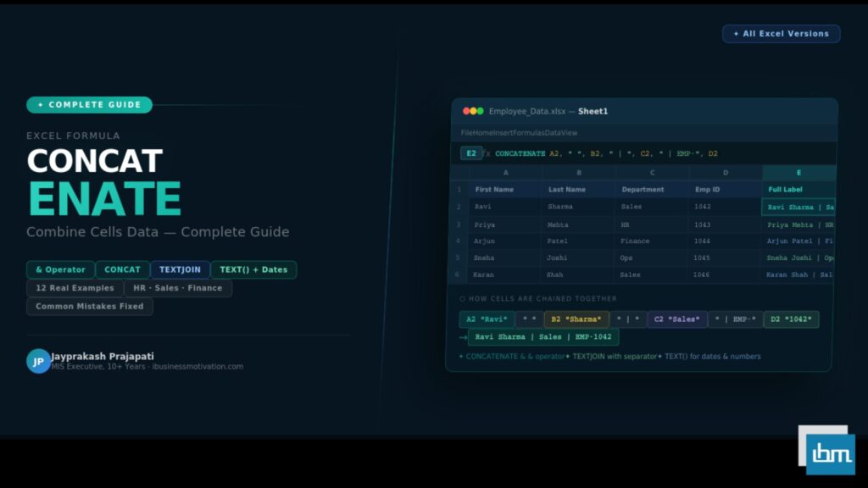Viewport: 868px width, 488px height.
Task: Select the Emp ID cell 1045
Action: pos(726,258)
